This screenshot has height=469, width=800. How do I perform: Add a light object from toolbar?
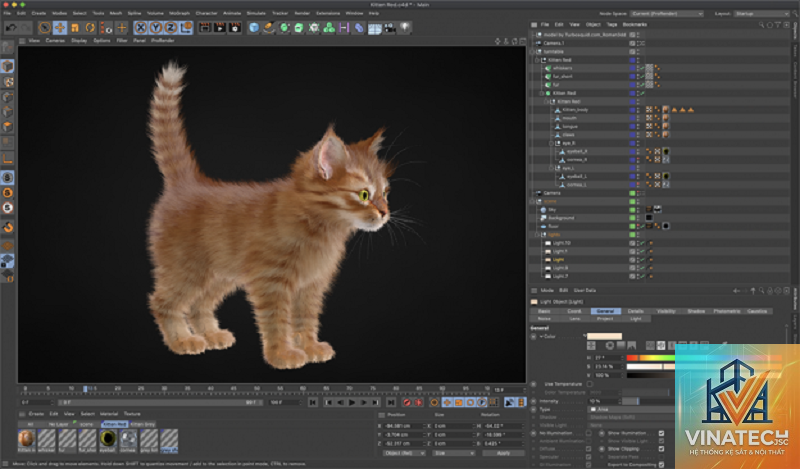[405, 28]
